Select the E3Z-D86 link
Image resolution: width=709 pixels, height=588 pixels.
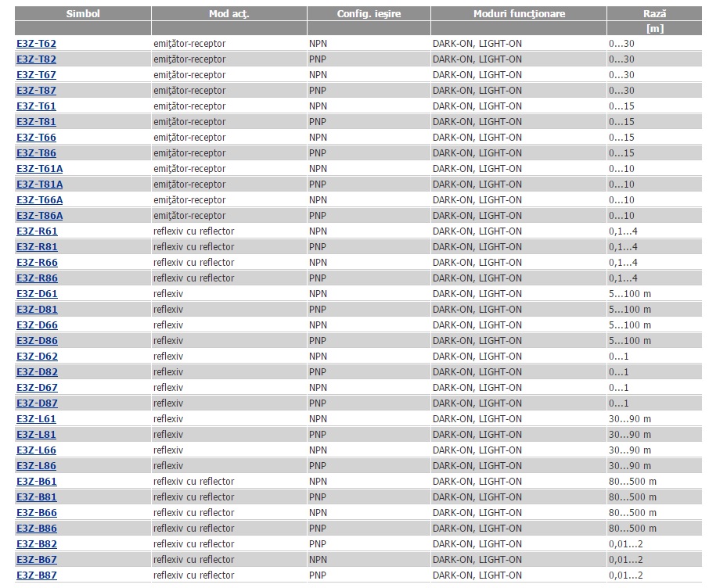point(37,341)
